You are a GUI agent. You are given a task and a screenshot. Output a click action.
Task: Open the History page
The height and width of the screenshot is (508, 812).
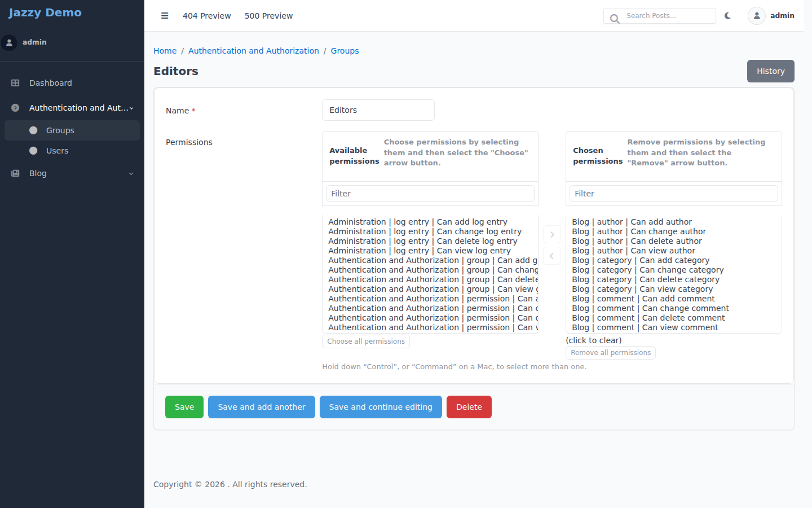pyautogui.click(x=771, y=71)
